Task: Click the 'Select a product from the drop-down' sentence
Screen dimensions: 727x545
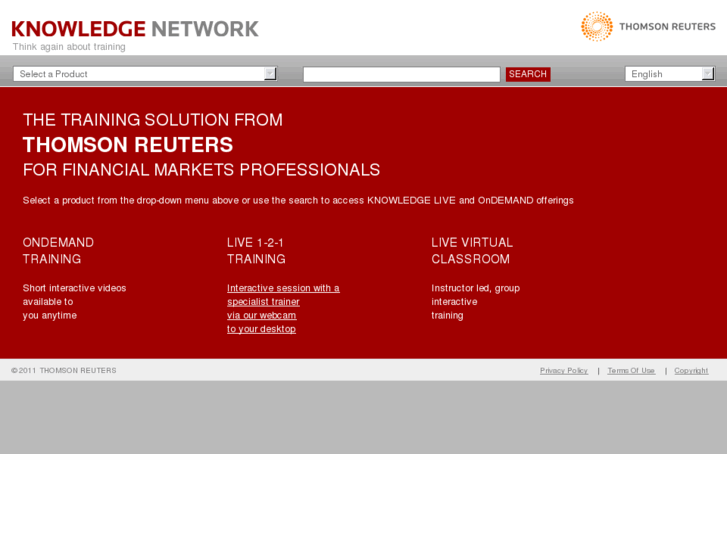Action: pos(298,200)
